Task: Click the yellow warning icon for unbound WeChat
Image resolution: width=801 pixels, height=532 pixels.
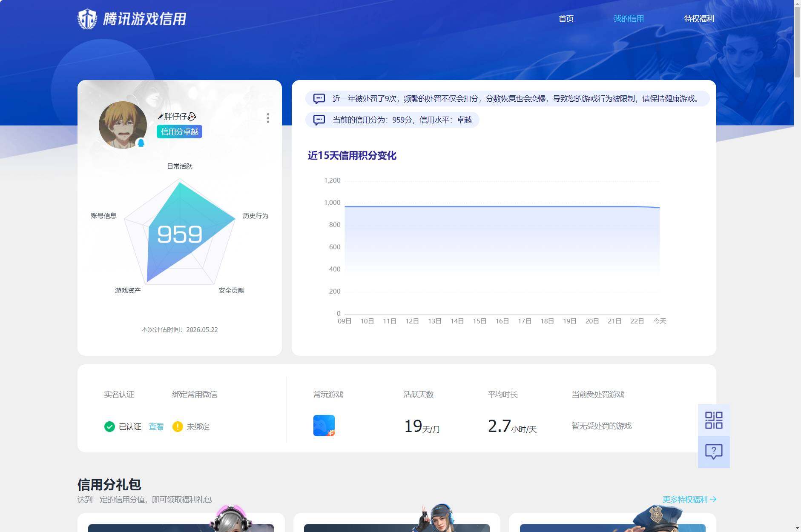Action: tap(178, 426)
